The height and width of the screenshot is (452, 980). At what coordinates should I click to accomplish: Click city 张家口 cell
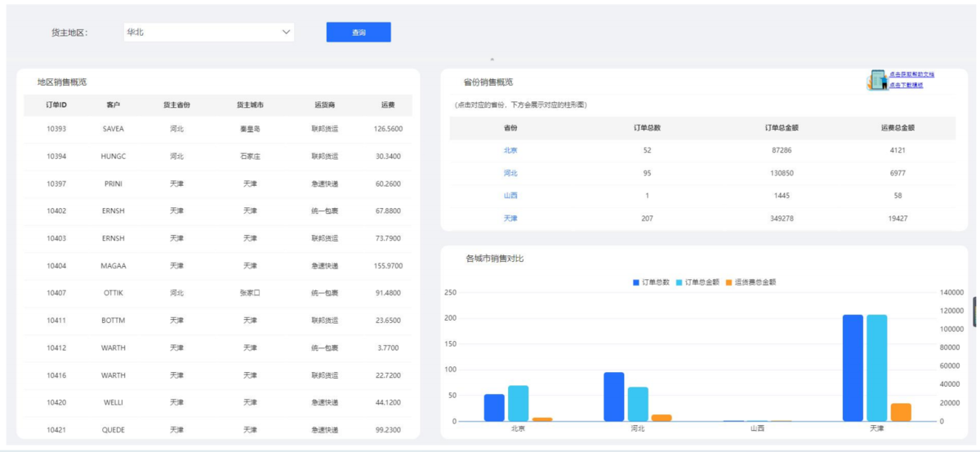250,293
